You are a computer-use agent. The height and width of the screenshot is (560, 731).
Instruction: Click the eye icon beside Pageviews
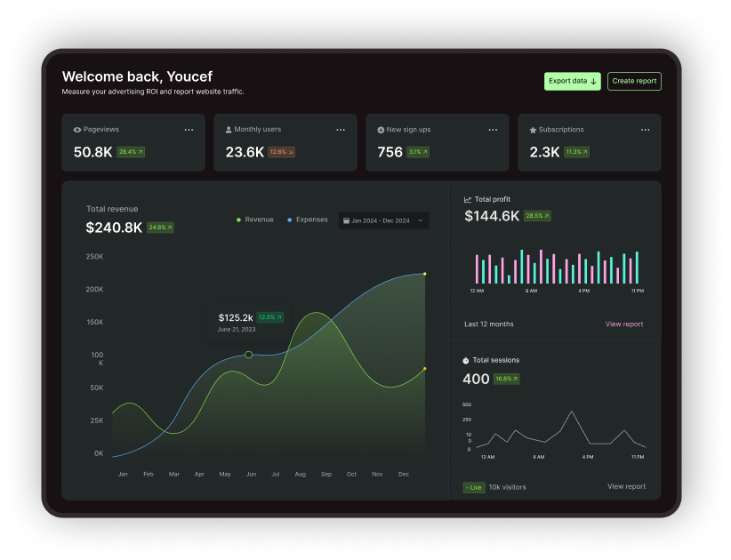click(77, 130)
